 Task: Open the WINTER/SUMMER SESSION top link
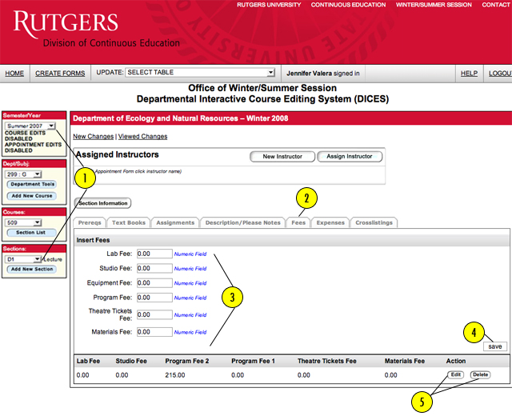[x=434, y=5]
